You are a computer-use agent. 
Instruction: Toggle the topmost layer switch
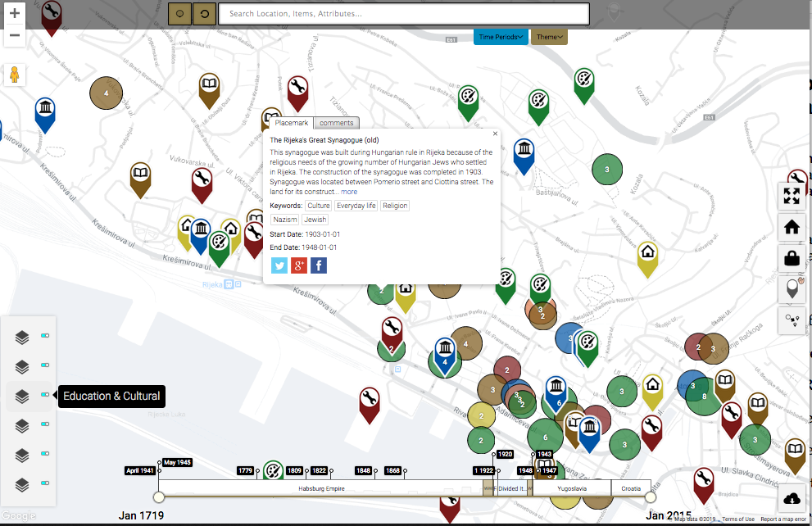tap(45, 335)
